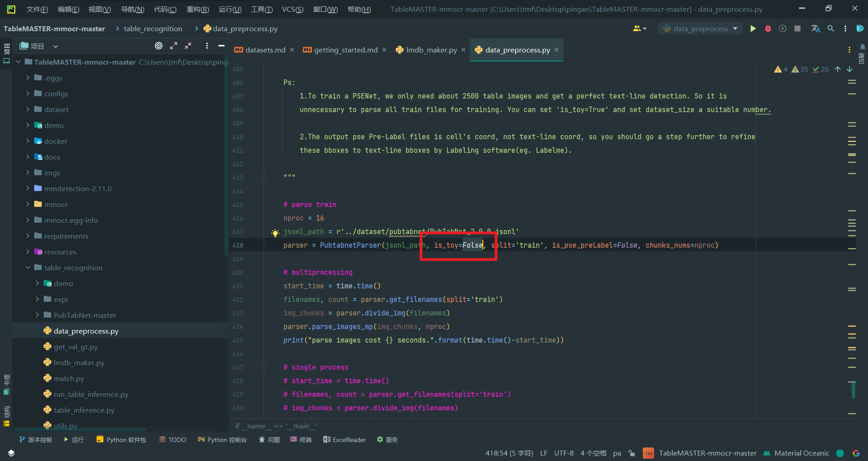
Task: Open project panel options dots
Action: [x=207, y=46]
